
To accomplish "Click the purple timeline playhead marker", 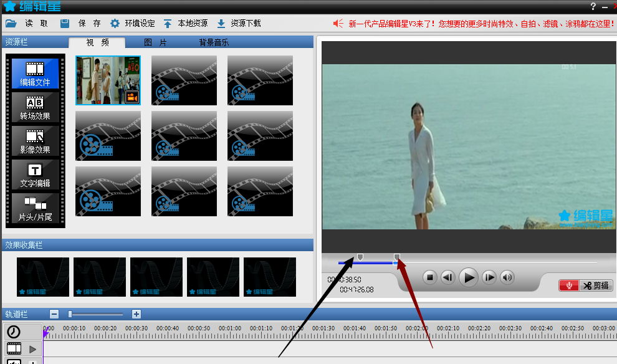I will [45, 332].
